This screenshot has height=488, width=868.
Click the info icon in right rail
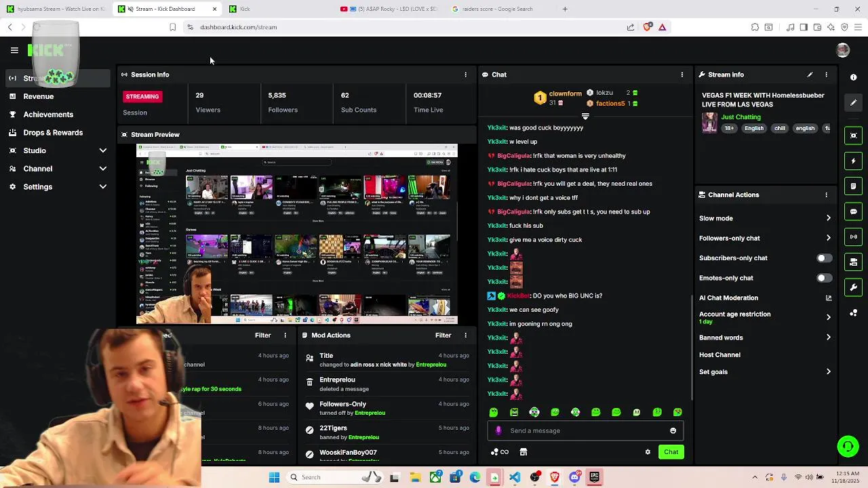pos(854,77)
